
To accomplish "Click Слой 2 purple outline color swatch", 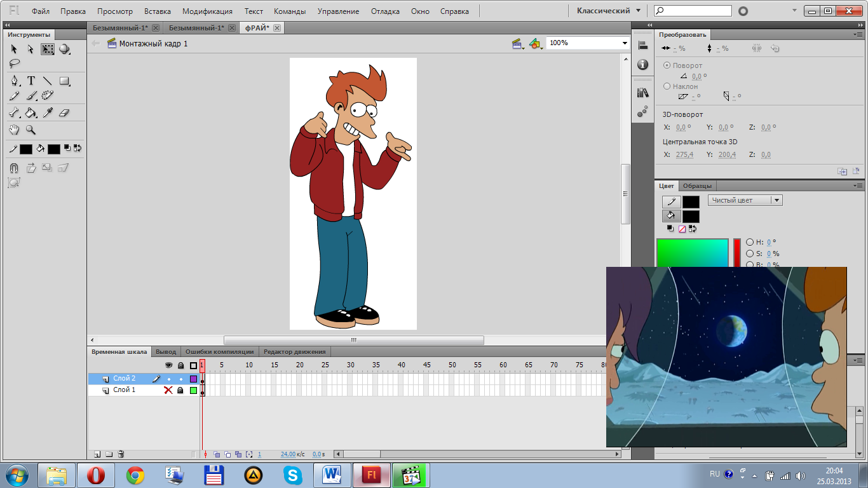I will click(x=193, y=379).
